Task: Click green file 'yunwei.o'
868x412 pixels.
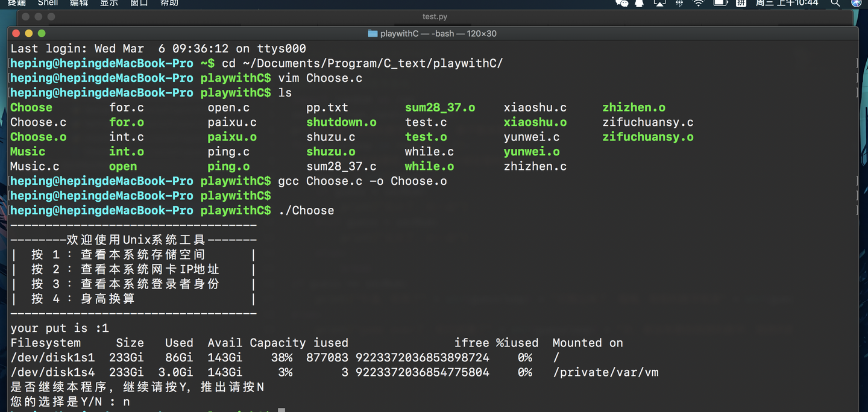Action: click(x=532, y=152)
